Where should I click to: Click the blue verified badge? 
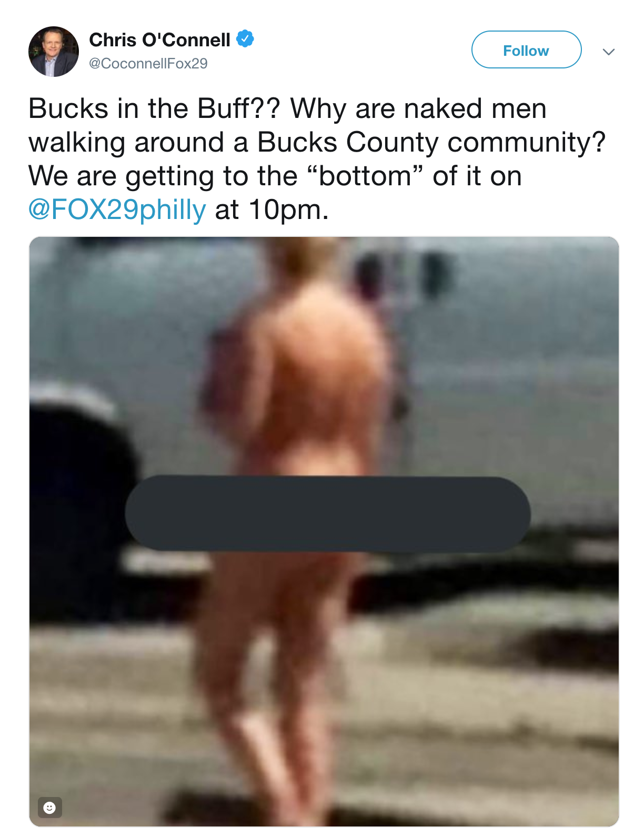pos(245,39)
